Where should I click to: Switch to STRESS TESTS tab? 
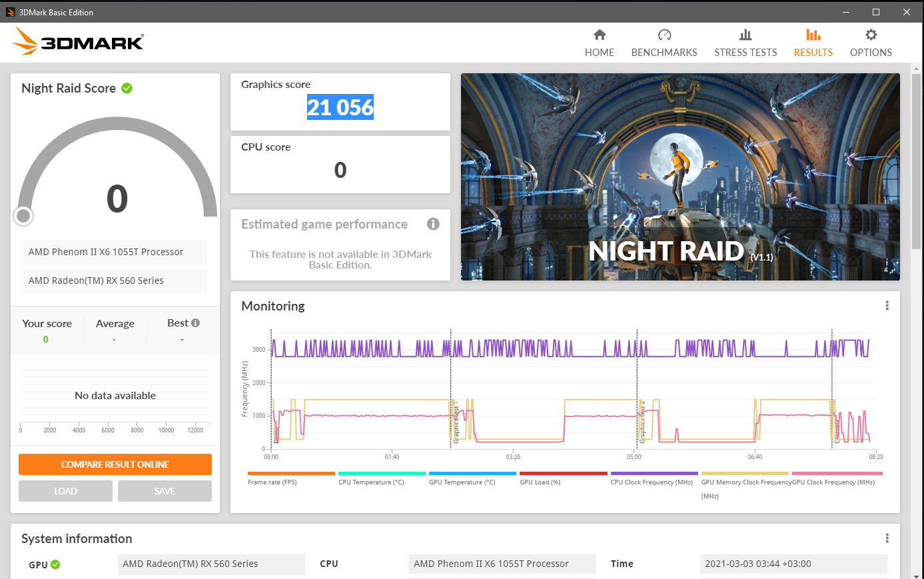tap(745, 43)
